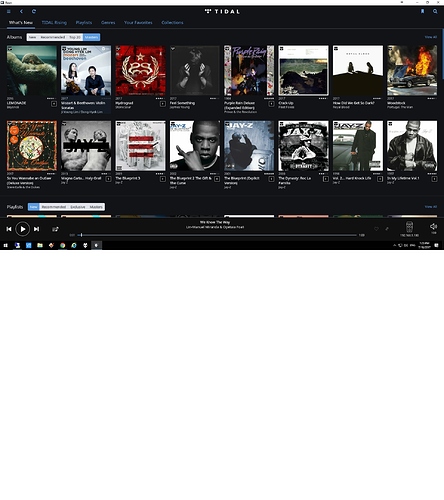444x500 pixels.
Task: Open the Windows notification center icon
Action: (x=436, y=245)
